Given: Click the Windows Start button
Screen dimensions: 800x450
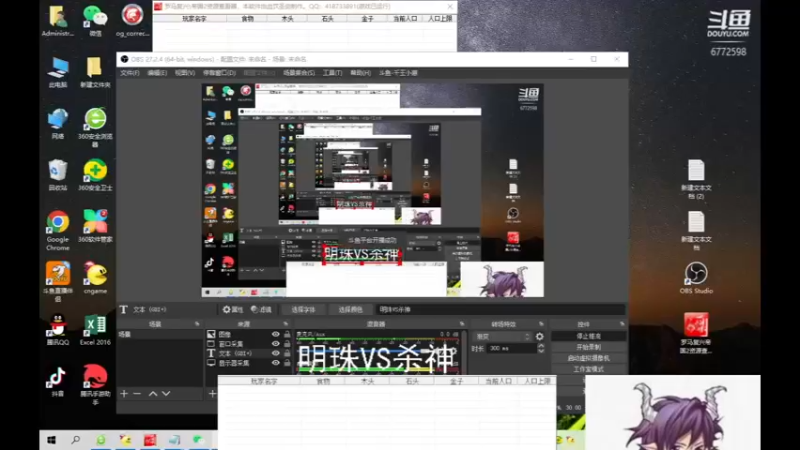Looking at the screenshot, I should [52, 440].
